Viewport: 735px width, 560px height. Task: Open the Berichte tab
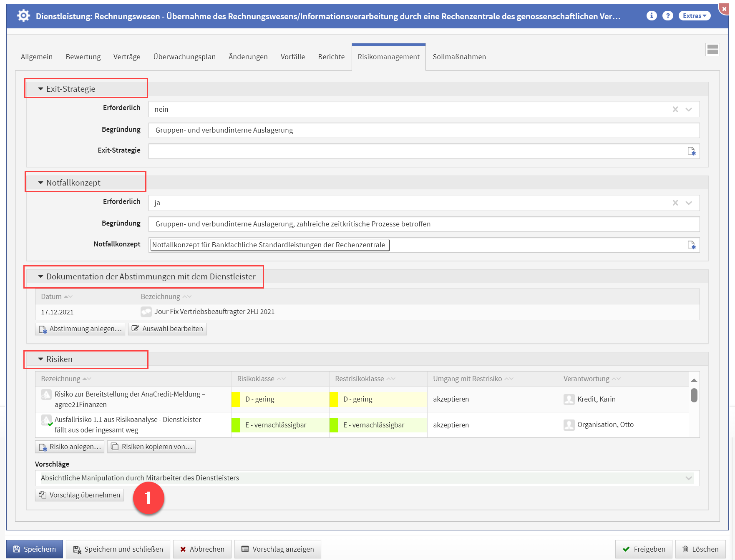click(331, 57)
